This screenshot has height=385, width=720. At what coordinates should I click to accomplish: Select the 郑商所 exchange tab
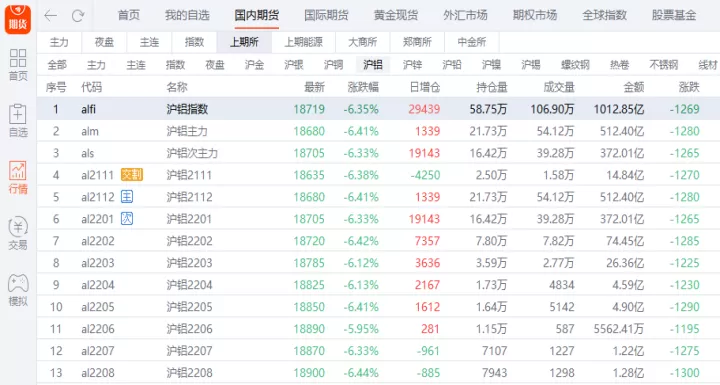(417, 42)
